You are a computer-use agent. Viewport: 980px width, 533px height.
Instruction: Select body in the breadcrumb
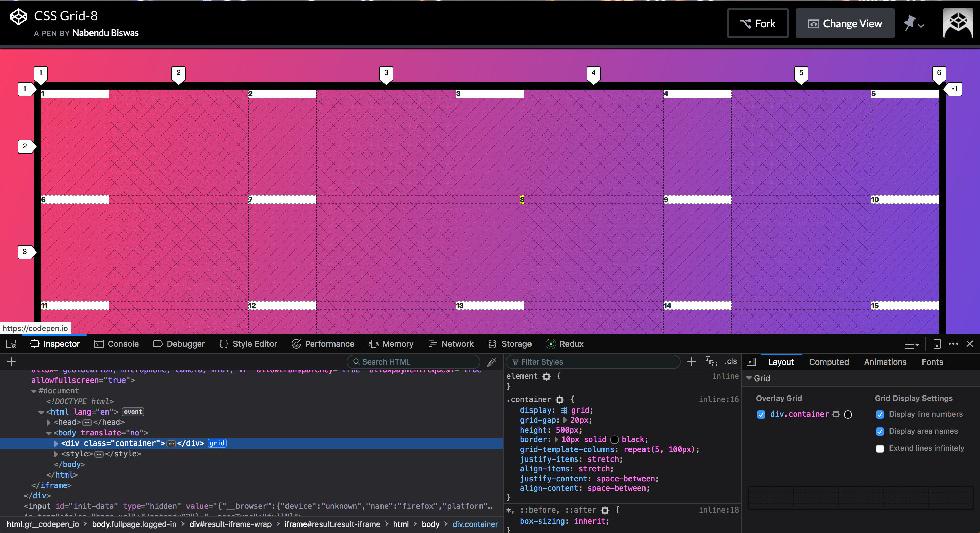[x=430, y=524]
